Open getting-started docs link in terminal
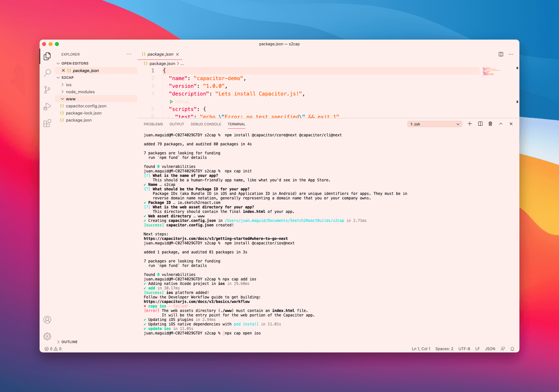 [x=216, y=239]
